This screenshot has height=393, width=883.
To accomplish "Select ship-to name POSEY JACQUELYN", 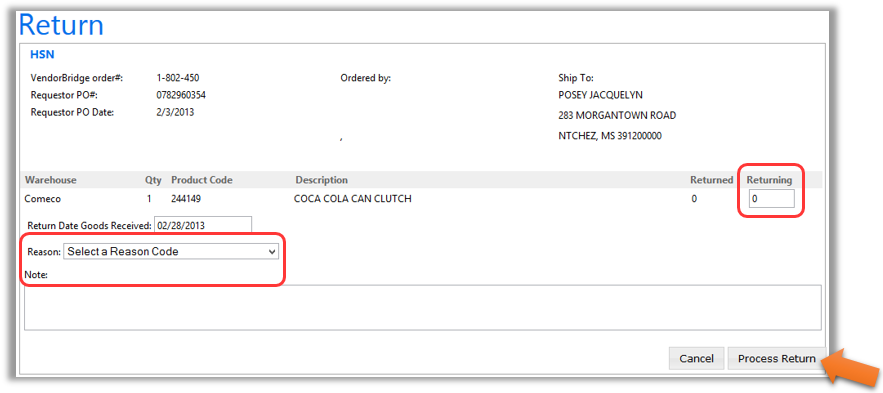I will (x=600, y=95).
